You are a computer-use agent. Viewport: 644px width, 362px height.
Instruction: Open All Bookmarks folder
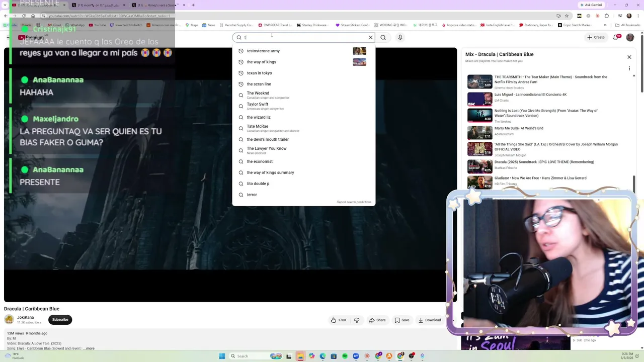(x=628, y=25)
